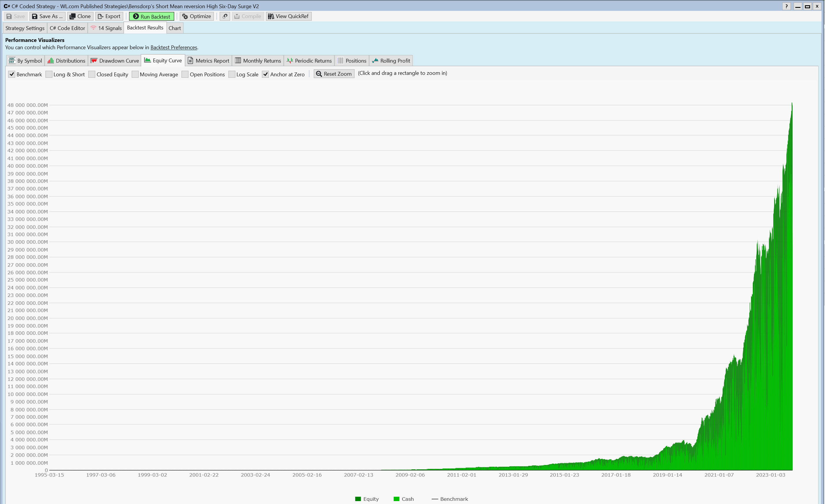Open the Distributions visualizer tab

pos(66,61)
